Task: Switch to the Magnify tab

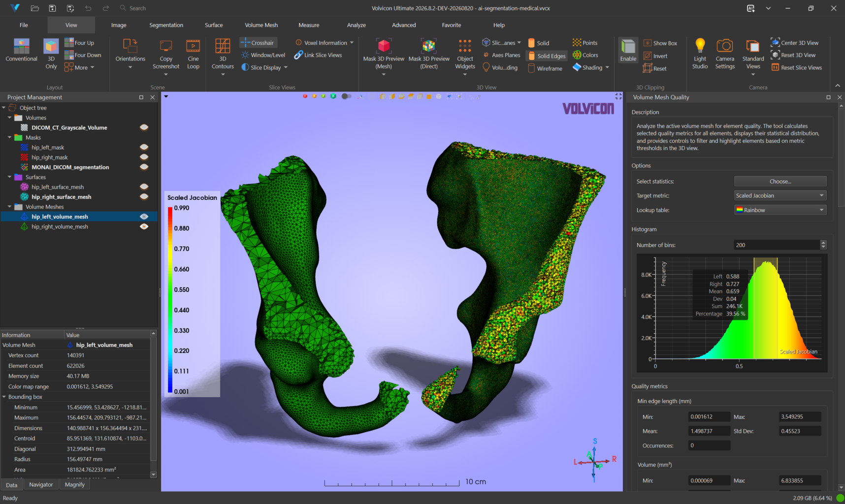Action: pyautogui.click(x=74, y=485)
